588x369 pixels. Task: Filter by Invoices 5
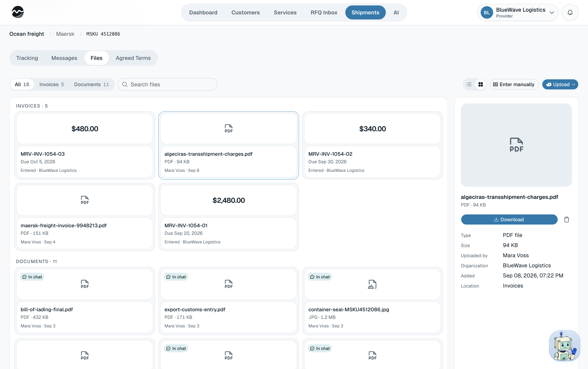click(52, 84)
